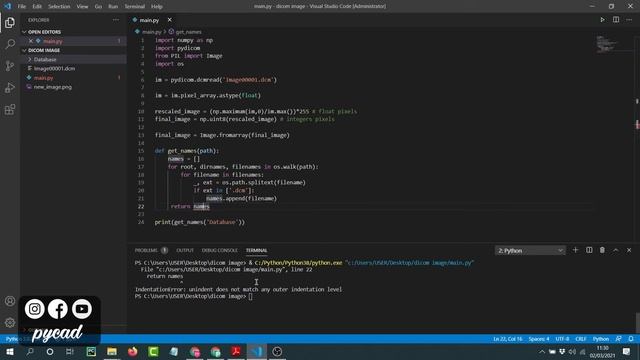640x360 pixels.
Task: Open the Go menu
Action: click(98, 6)
